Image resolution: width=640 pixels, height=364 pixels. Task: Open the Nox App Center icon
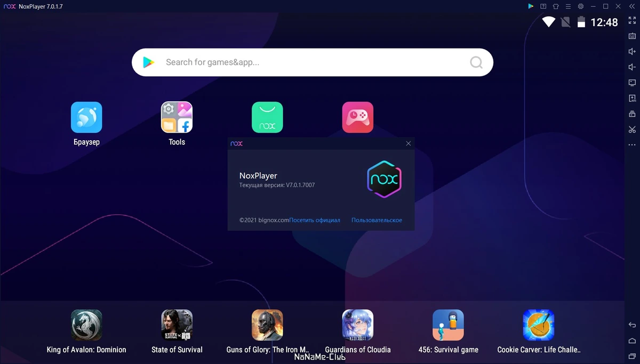click(x=267, y=117)
